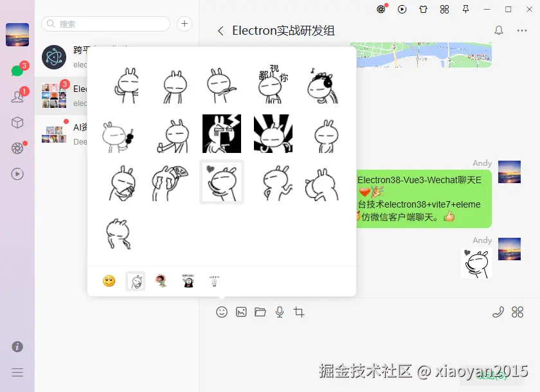Open the emoji picker smiley in toolbar

222,312
